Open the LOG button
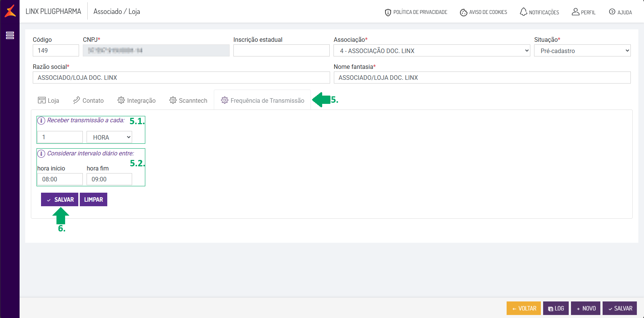This screenshot has width=644, height=318. 556,308
